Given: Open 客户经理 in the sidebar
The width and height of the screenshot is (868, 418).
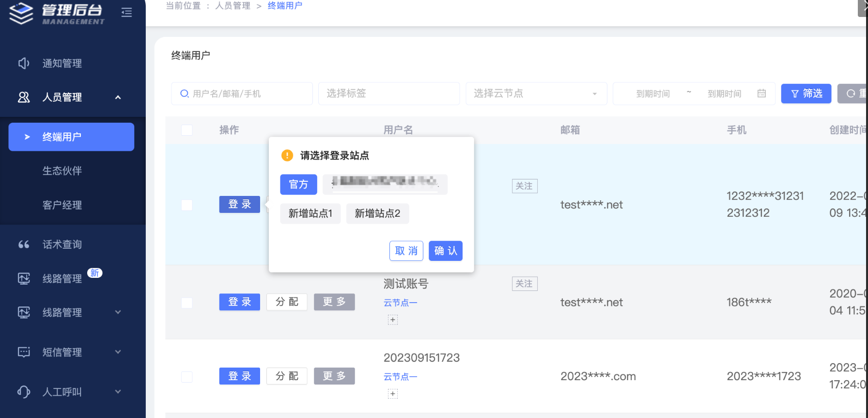Looking at the screenshot, I should click(x=62, y=205).
